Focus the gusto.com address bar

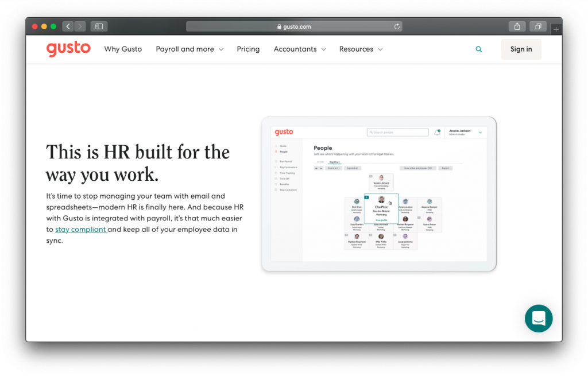point(294,26)
